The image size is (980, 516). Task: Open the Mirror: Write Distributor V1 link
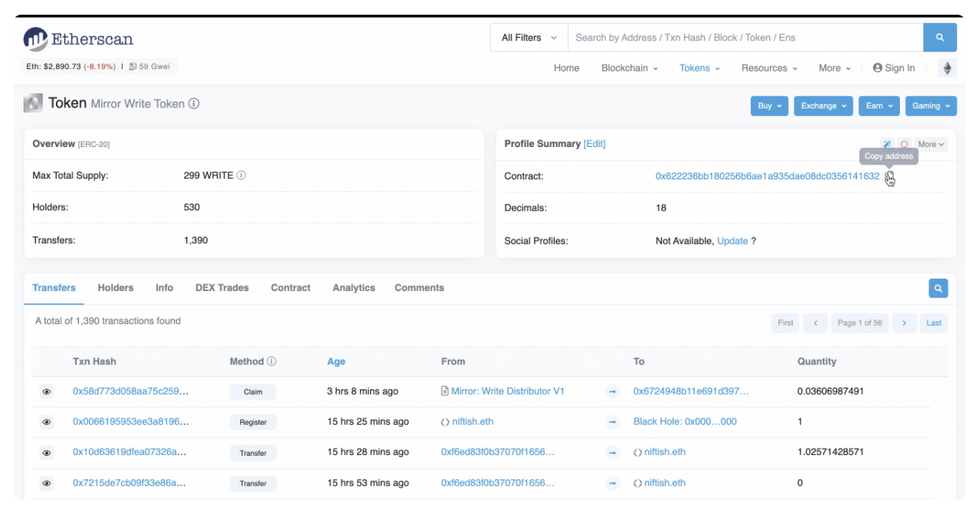(x=507, y=392)
